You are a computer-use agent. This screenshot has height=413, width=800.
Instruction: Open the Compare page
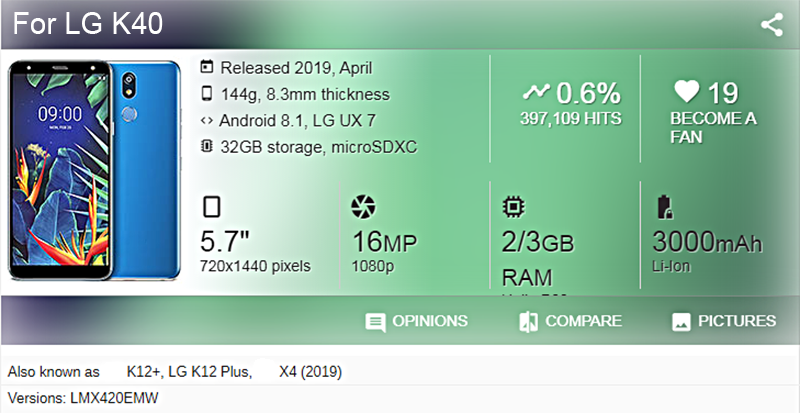click(x=570, y=321)
